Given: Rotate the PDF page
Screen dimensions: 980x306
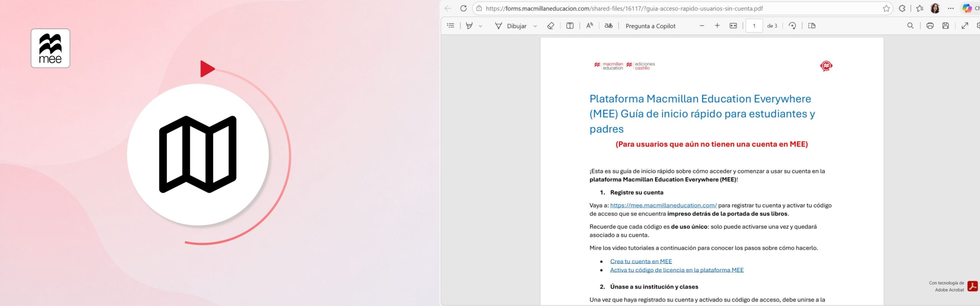Looking at the screenshot, I should coord(792,26).
